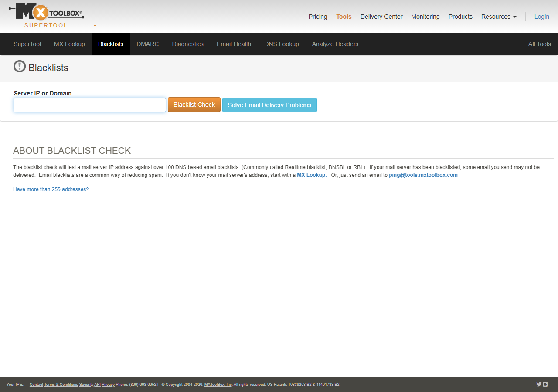
Task: Open 'Have more than 255 addresses?' link
Action: (x=51, y=189)
